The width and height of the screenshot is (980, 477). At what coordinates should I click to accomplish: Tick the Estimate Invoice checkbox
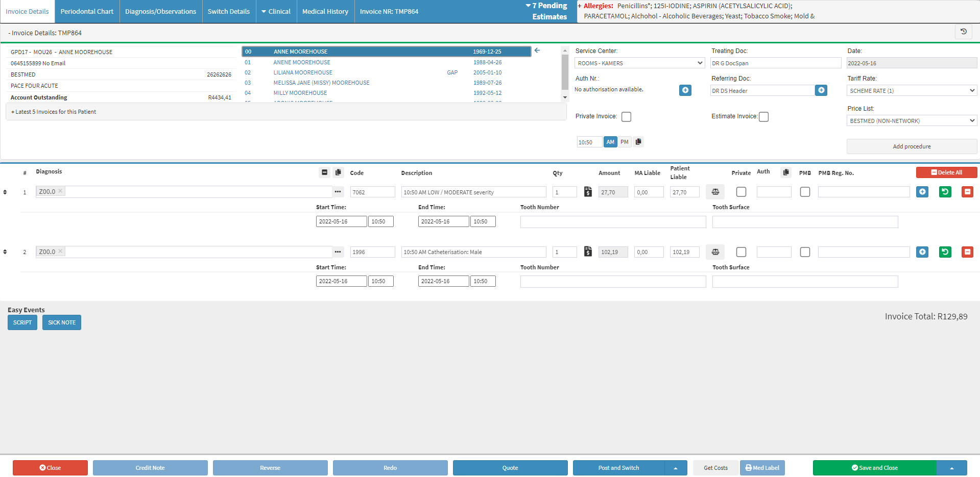[x=763, y=117]
